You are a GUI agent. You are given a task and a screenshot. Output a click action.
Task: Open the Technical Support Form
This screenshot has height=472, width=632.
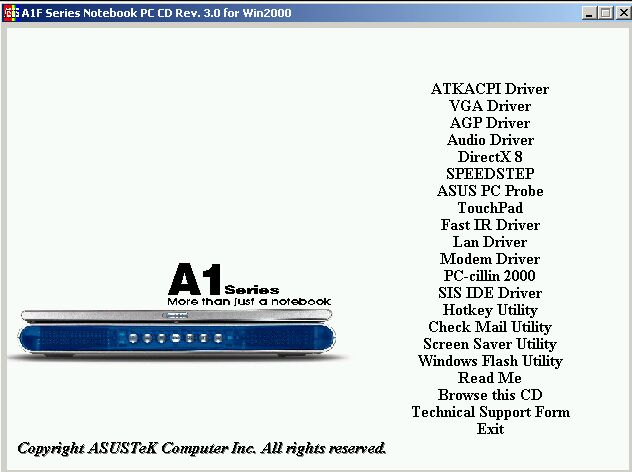click(x=491, y=412)
